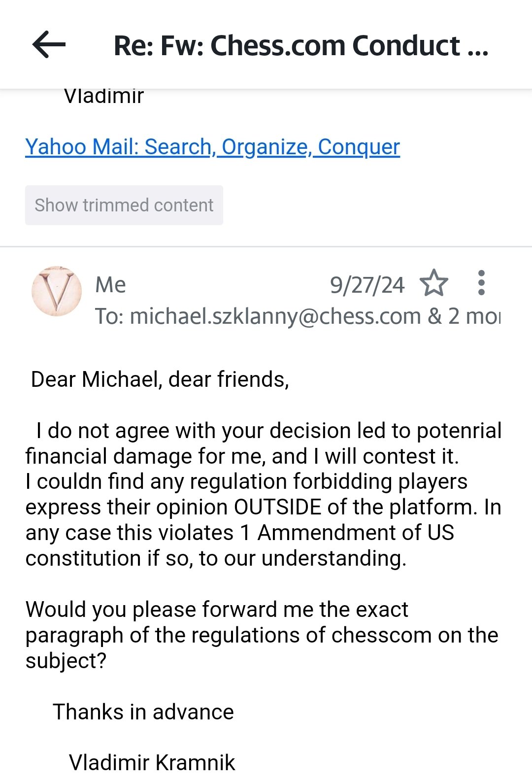Image resolution: width=532 pixels, height=782 pixels.
Task: Tap the "Dear Michael, dear friends," greeting
Action: (160, 379)
